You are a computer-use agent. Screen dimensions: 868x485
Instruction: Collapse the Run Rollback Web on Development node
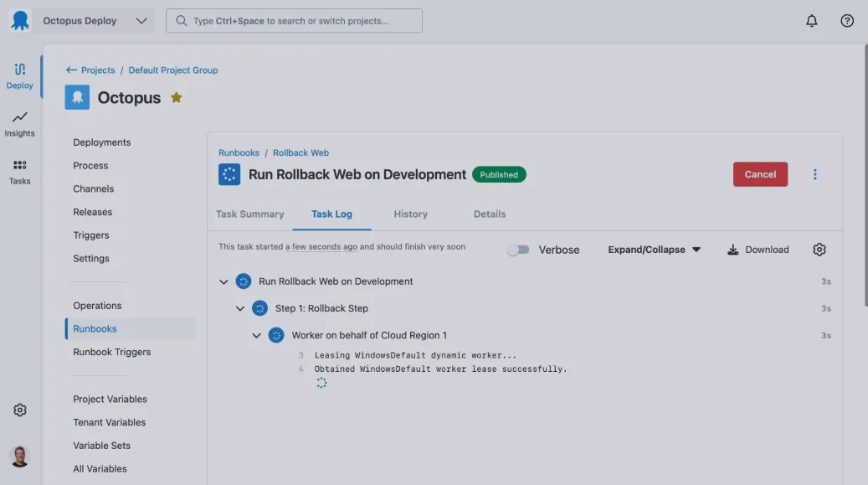click(x=223, y=282)
